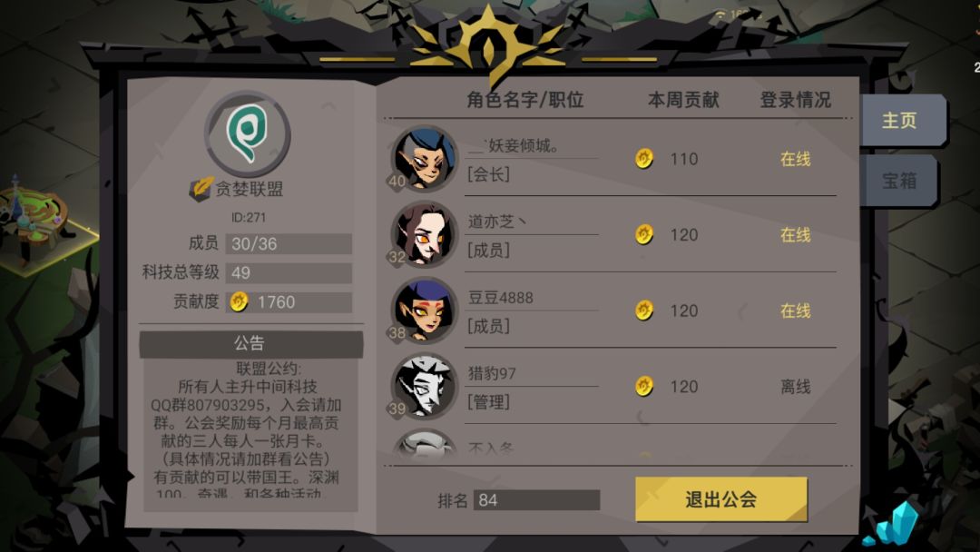Tap the 成员 30/36 field

coord(289,244)
